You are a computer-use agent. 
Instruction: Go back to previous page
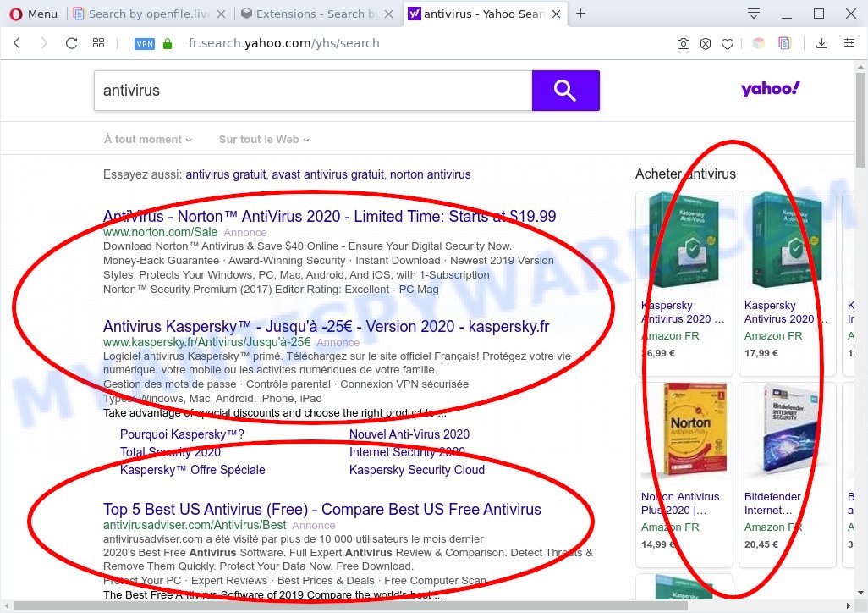pyautogui.click(x=17, y=43)
